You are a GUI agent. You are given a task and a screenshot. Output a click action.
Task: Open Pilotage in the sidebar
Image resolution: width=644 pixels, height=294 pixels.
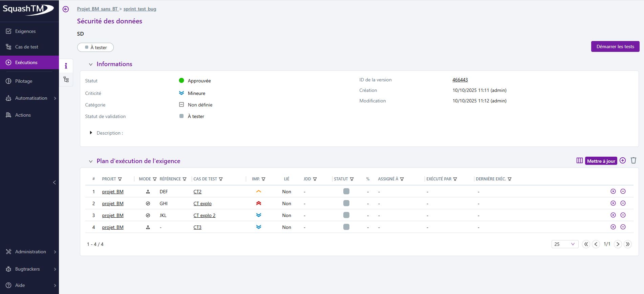[x=24, y=81]
